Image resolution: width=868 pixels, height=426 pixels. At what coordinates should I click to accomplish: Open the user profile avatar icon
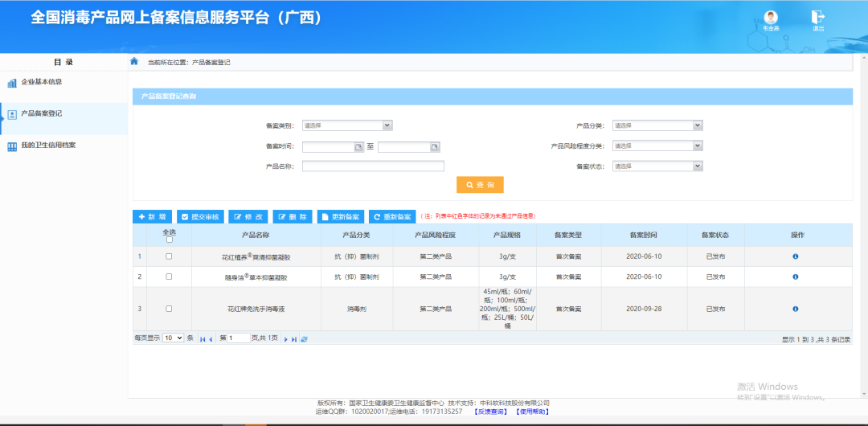click(771, 18)
